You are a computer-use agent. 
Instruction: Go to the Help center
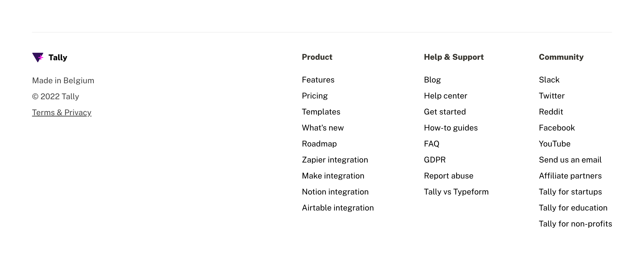(x=445, y=96)
